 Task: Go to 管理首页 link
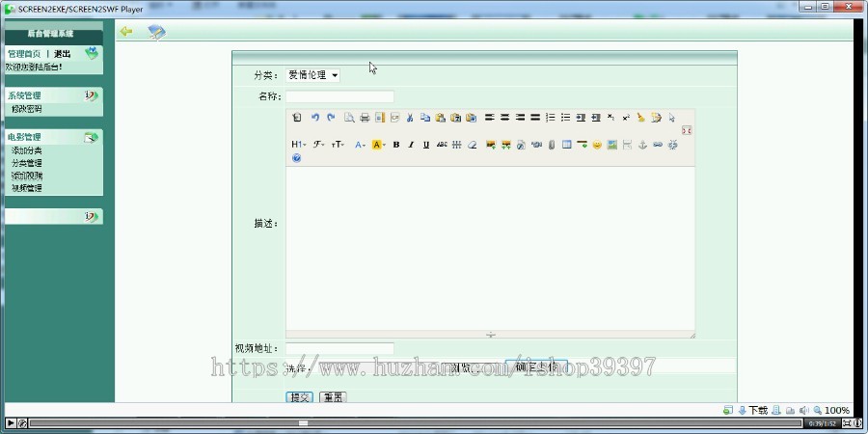tap(24, 54)
